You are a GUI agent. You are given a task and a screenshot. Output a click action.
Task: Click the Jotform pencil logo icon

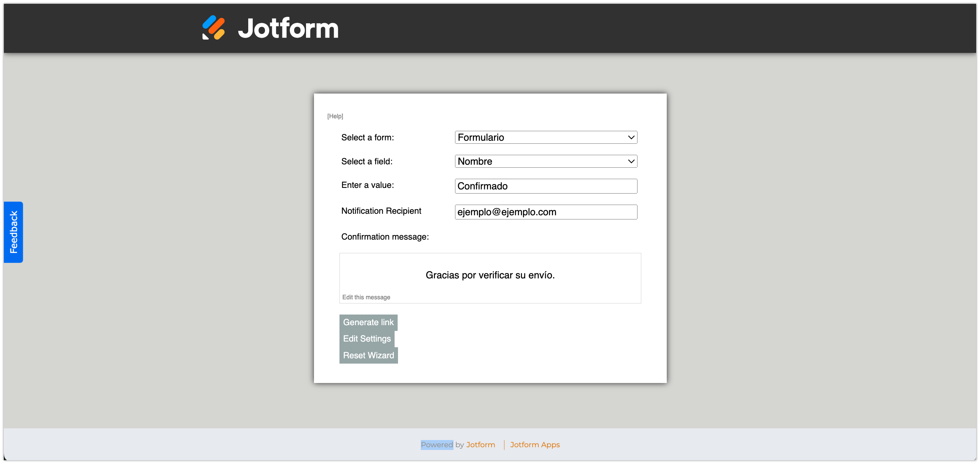(213, 27)
